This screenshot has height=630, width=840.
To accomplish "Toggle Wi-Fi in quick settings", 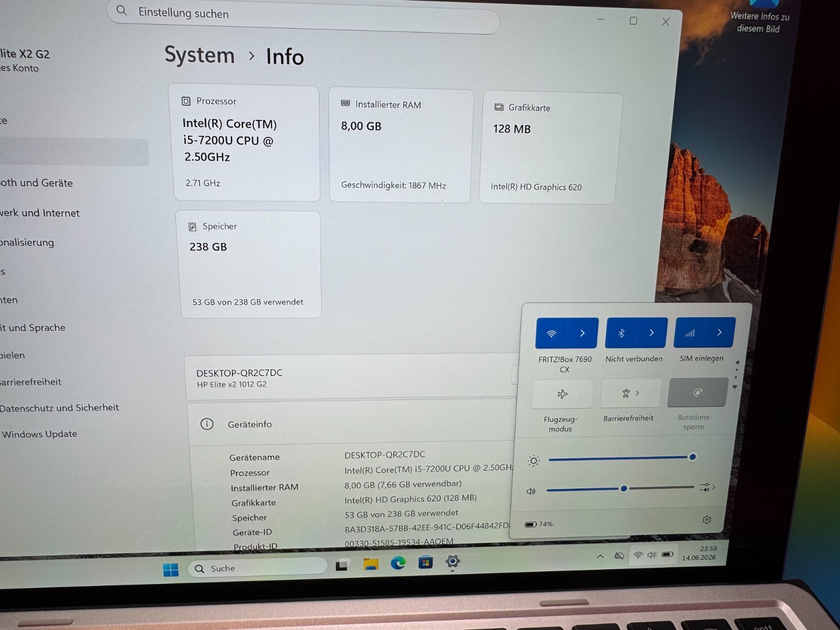I will [x=551, y=333].
